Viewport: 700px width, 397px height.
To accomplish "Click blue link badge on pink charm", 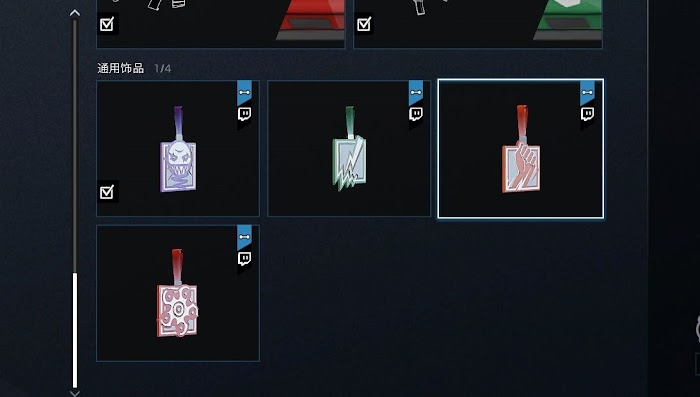I will click(244, 237).
